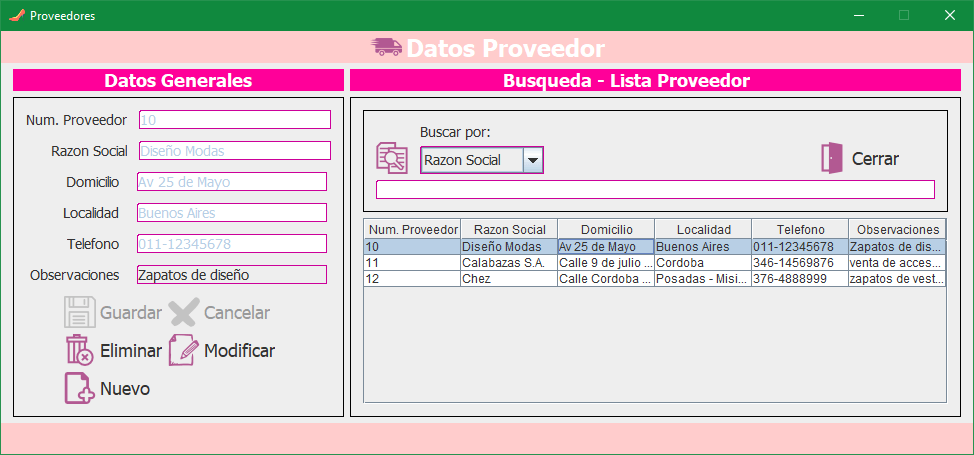The width and height of the screenshot is (974, 455).
Task: Click the delivery truck title icon
Action: [x=386, y=47]
